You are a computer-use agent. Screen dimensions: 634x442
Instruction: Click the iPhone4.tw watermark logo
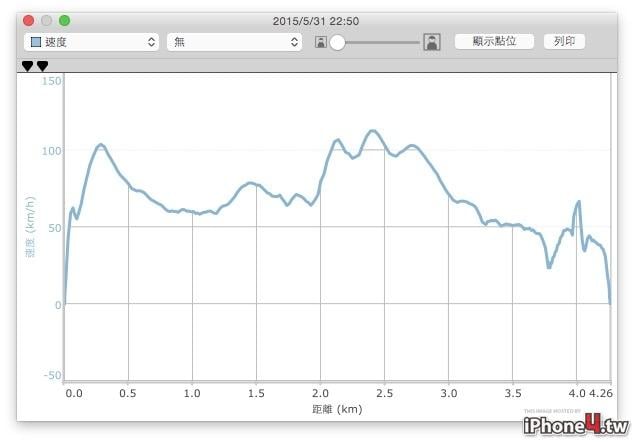576,425
